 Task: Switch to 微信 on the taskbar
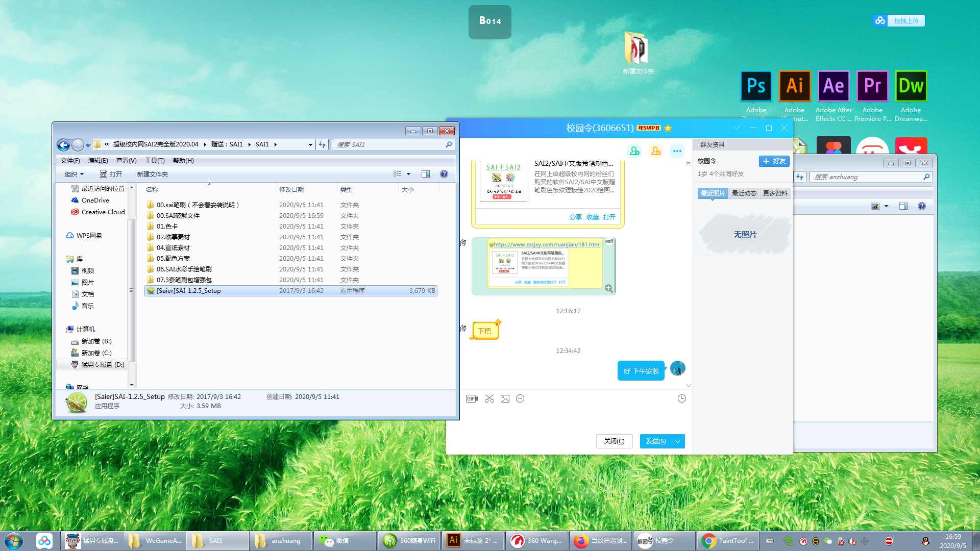[x=345, y=541]
